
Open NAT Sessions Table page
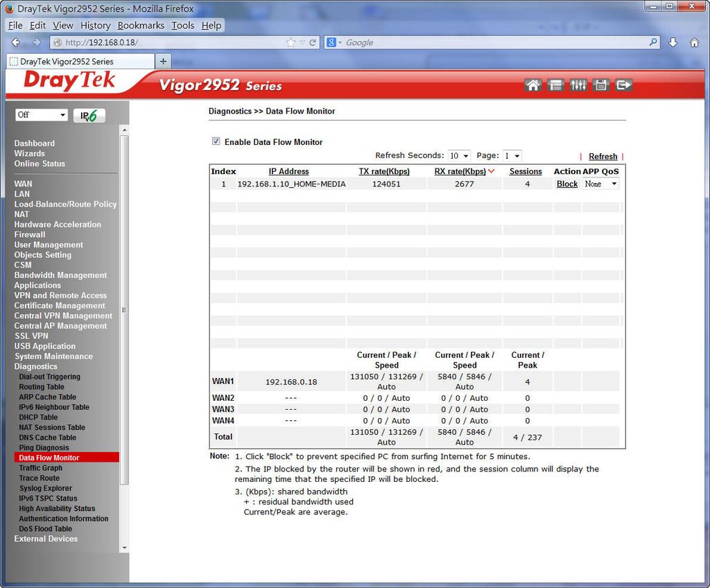[52, 427]
